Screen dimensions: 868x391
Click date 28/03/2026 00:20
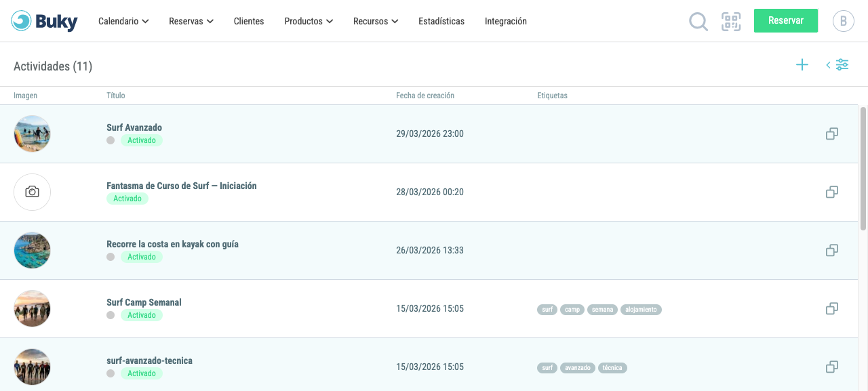point(430,192)
